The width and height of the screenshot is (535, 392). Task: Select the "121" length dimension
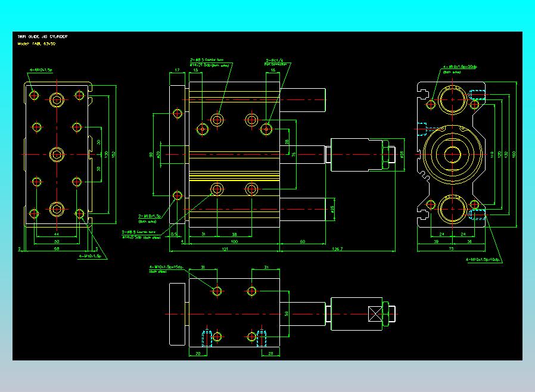pos(225,248)
